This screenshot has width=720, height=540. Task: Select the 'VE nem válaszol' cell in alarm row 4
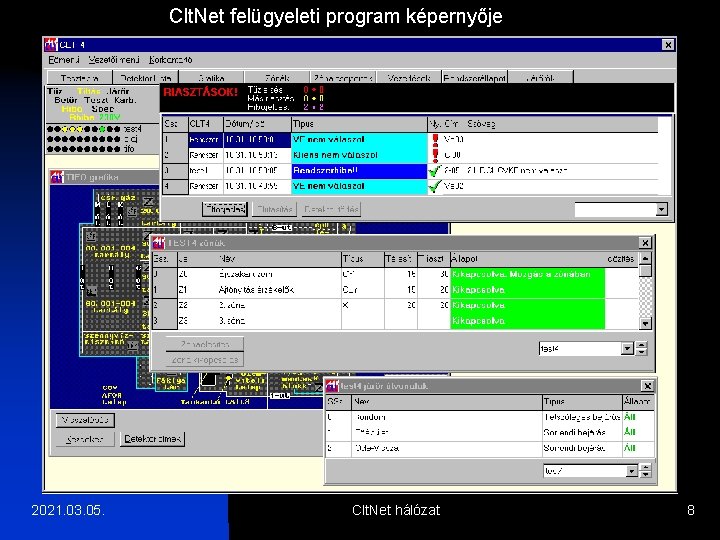(x=359, y=186)
